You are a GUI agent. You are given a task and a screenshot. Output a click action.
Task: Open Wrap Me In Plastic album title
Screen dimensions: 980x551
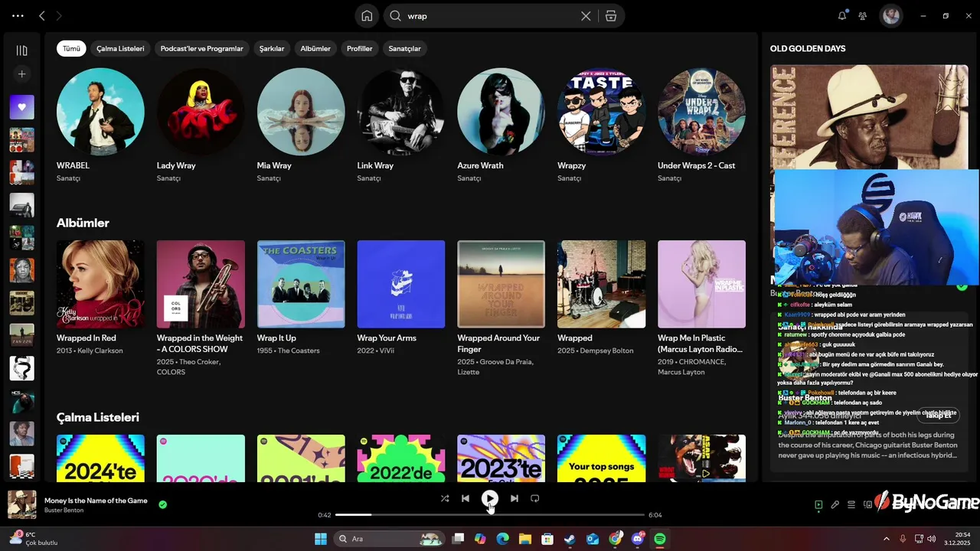[x=701, y=344]
